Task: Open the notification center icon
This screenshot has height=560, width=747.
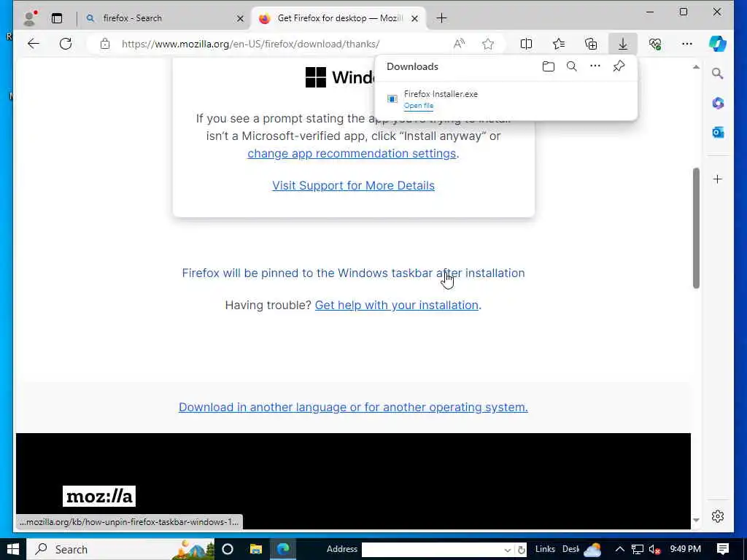Action: click(723, 549)
